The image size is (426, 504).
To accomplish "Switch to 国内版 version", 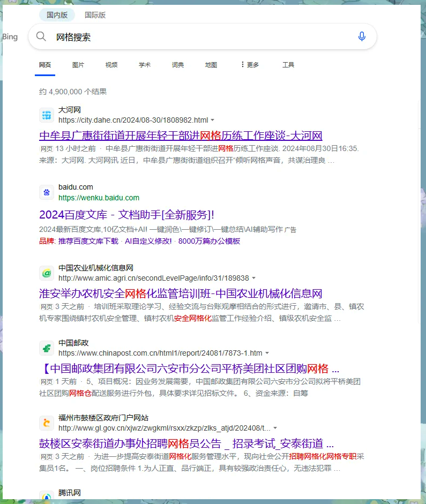I will click(57, 15).
